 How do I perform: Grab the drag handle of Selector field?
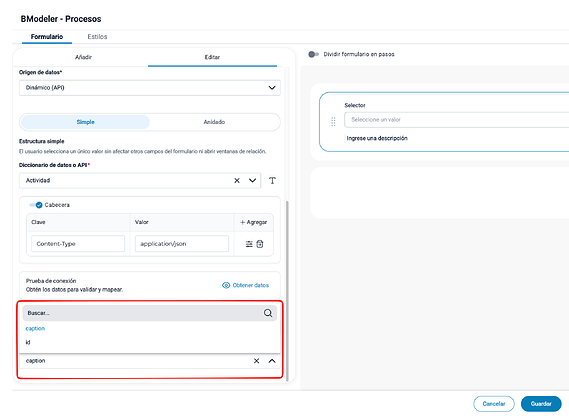pyautogui.click(x=333, y=122)
